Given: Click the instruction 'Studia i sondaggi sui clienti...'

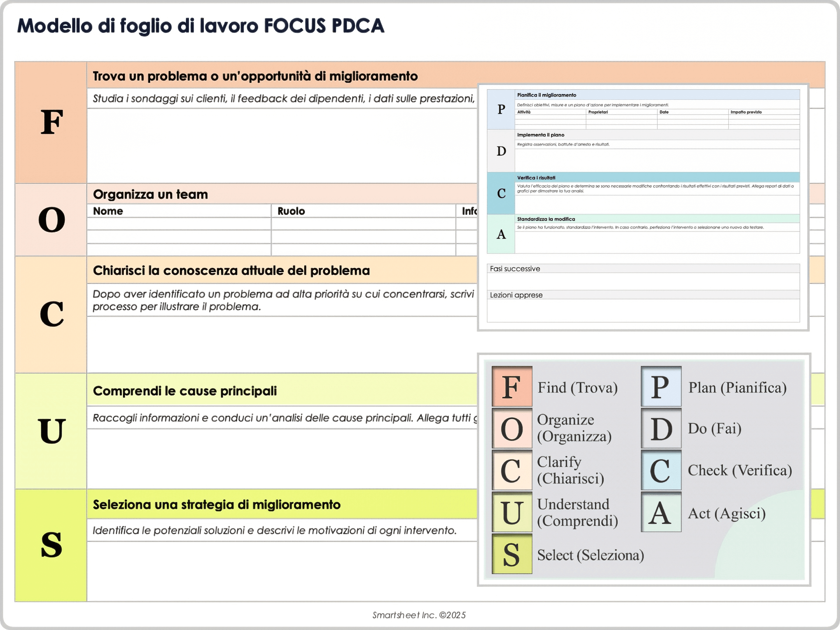Looking at the screenshot, I should point(283,99).
